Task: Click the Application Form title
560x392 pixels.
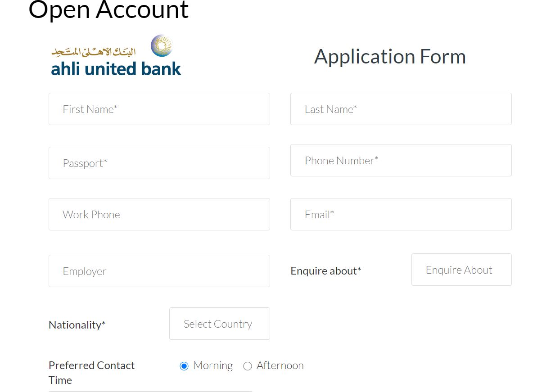Action: click(390, 57)
